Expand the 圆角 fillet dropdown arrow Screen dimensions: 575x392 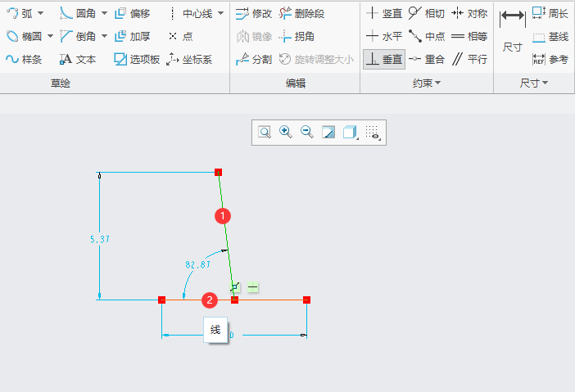(x=105, y=14)
